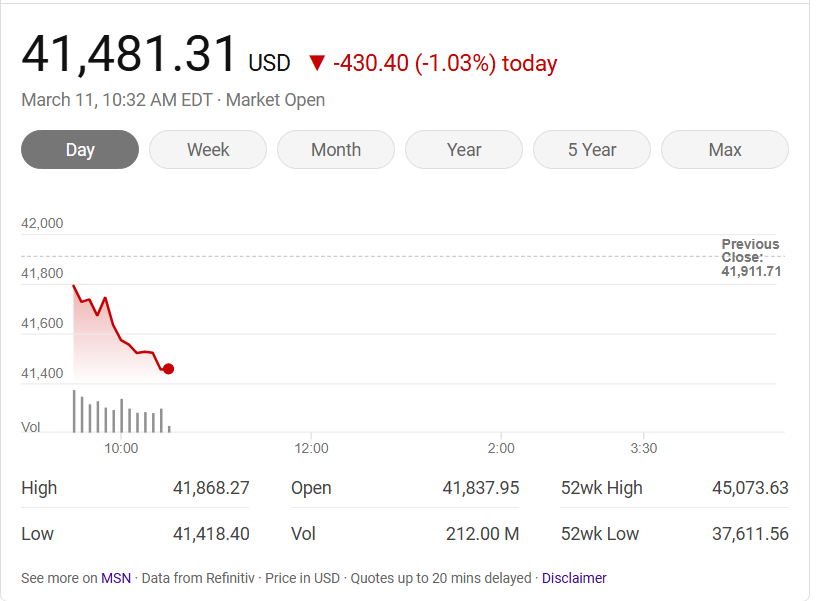The height and width of the screenshot is (601, 817).
Task: Open the MSN link
Action: click(115, 578)
